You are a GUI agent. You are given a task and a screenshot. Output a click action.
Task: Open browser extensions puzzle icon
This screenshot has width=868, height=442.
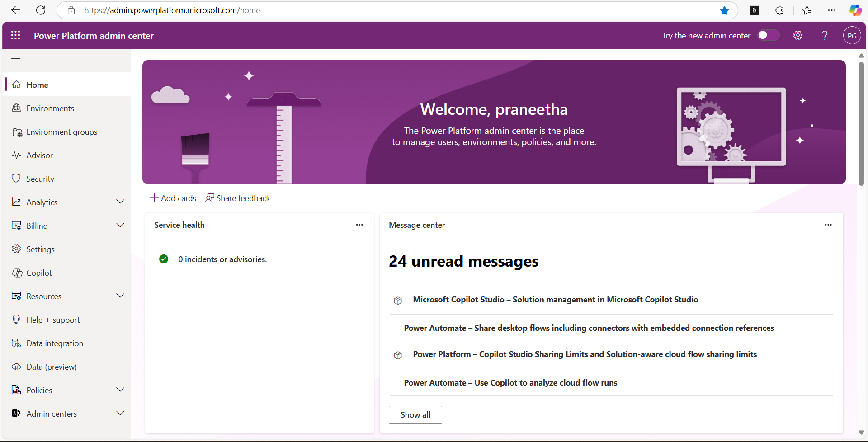tap(779, 10)
